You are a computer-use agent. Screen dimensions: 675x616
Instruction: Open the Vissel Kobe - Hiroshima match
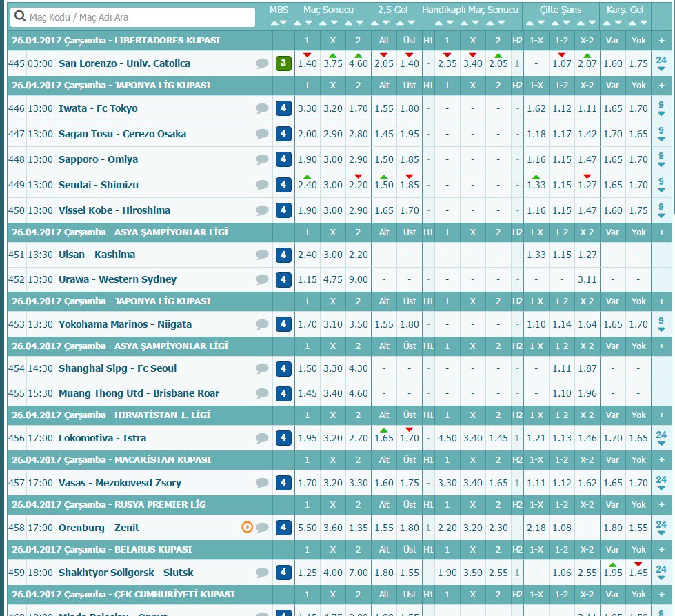pyautogui.click(x=114, y=210)
